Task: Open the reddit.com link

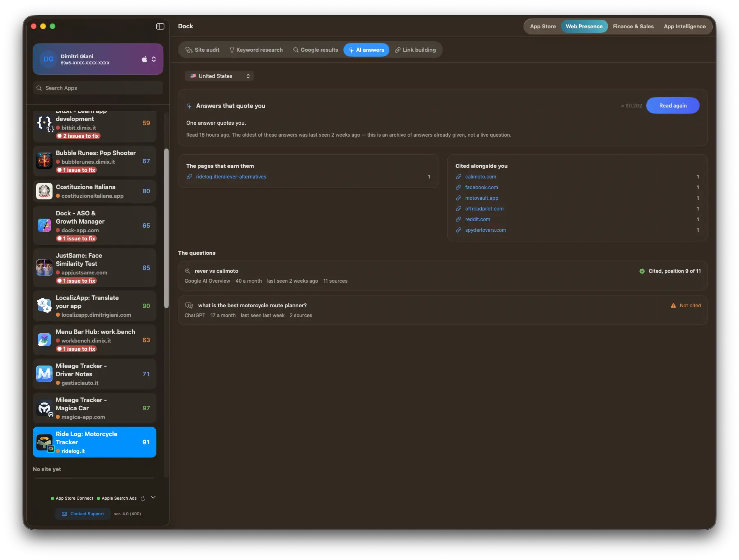Action: pos(478,219)
